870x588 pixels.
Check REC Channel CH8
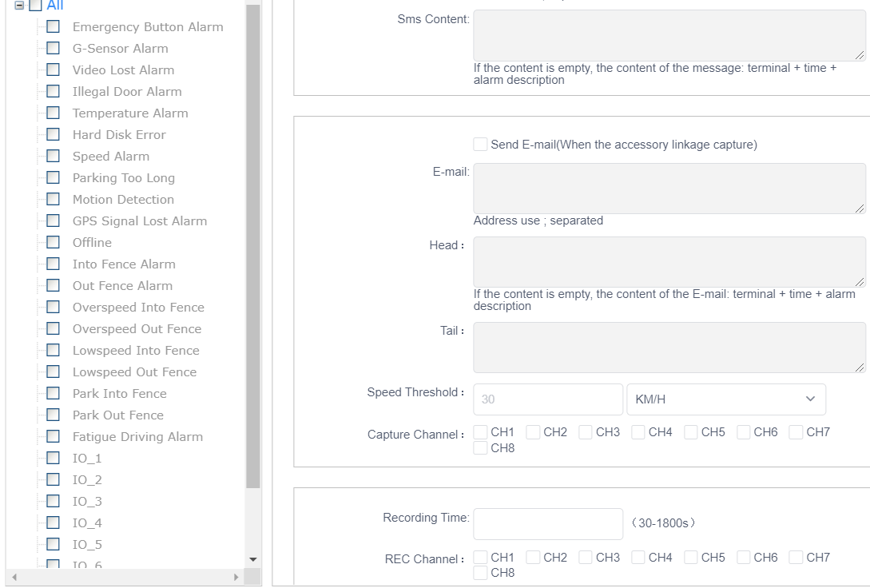(x=480, y=573)
